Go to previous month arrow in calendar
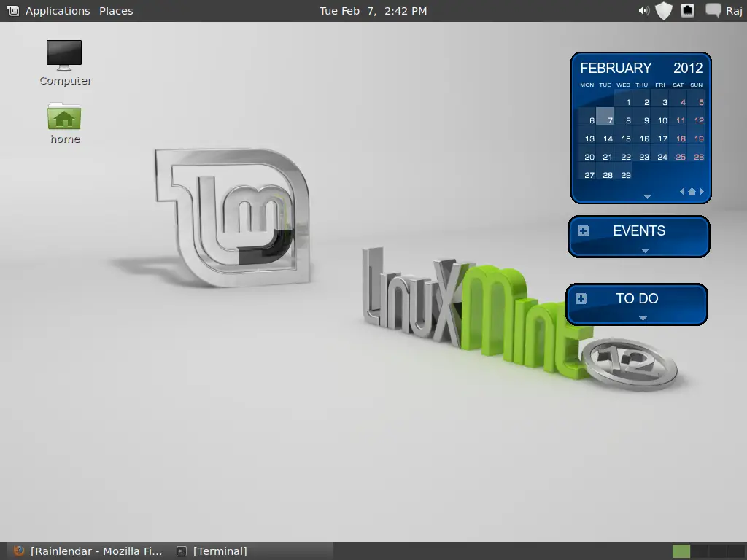 [682, 192]
